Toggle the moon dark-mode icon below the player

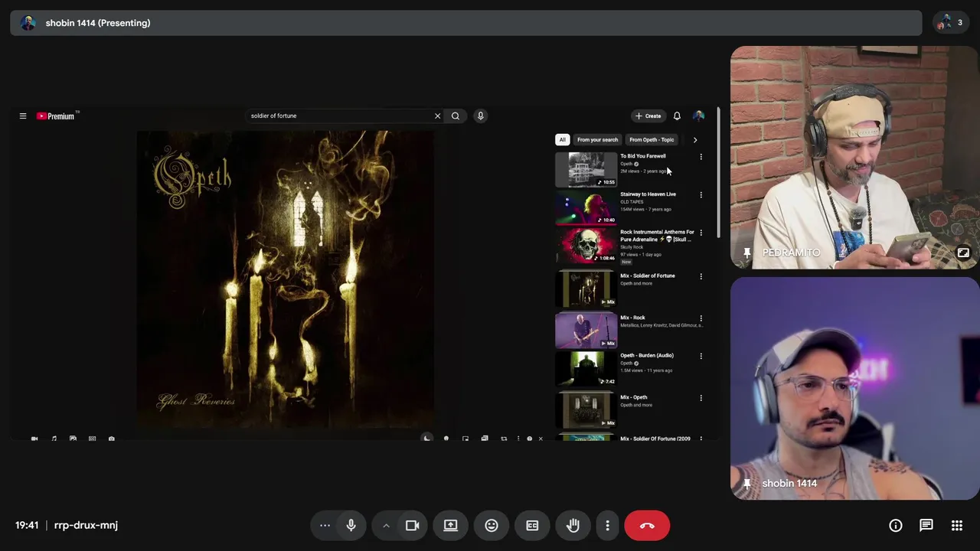(x=427, y=439)
